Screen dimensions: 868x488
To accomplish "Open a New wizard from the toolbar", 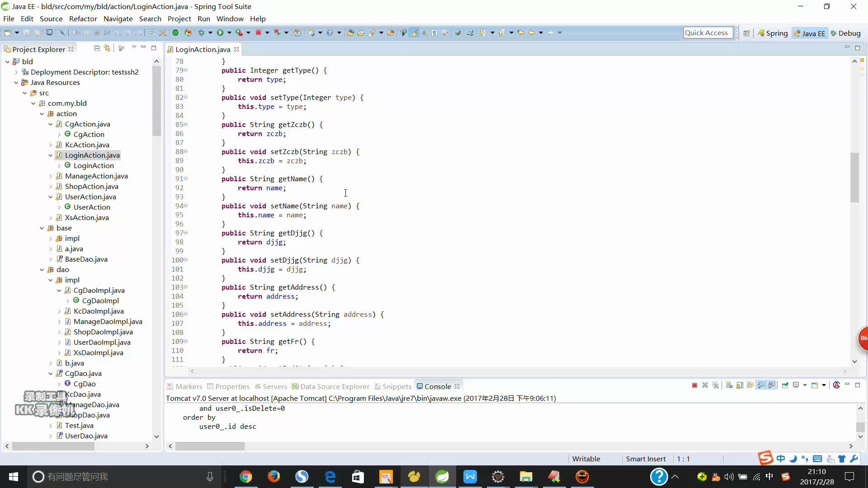I will (x=8, y=33).
